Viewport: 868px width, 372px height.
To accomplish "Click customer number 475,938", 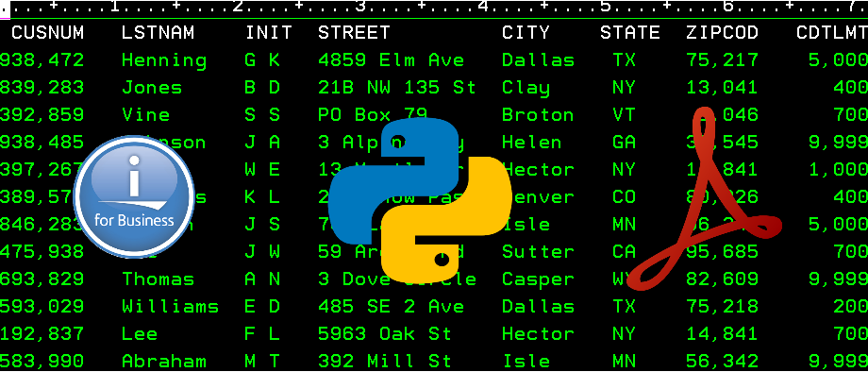I will click(42, 251).
